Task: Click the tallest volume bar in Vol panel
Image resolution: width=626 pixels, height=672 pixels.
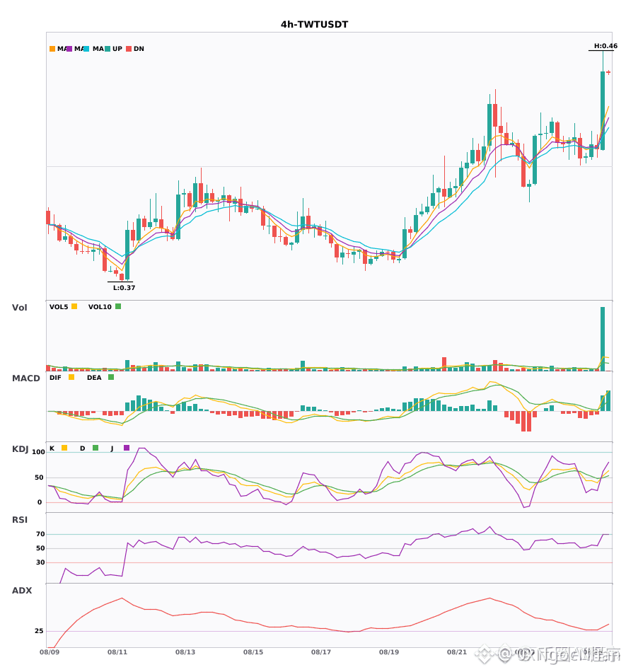Action: click(x=603, y=339)
